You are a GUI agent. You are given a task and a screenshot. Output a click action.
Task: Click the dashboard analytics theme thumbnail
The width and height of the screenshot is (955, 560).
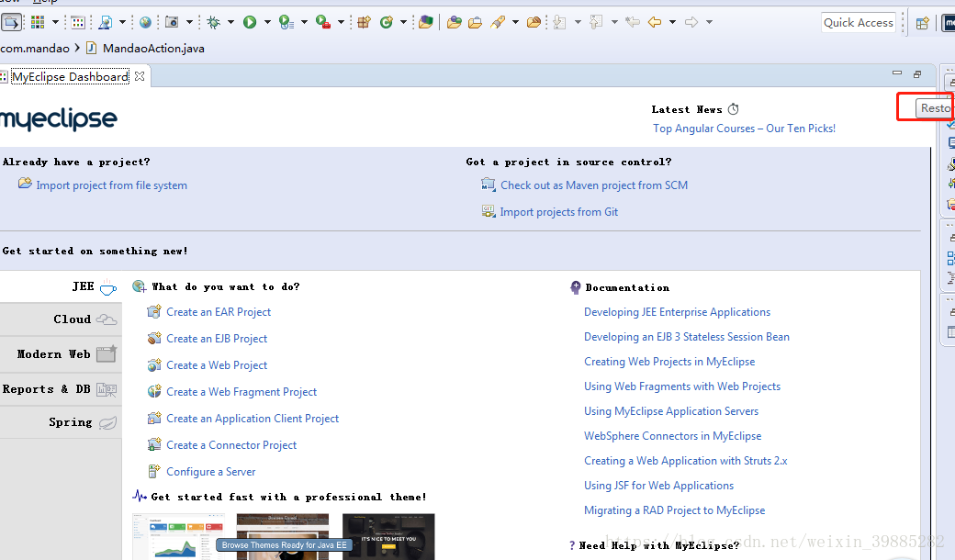coord(178,536)
